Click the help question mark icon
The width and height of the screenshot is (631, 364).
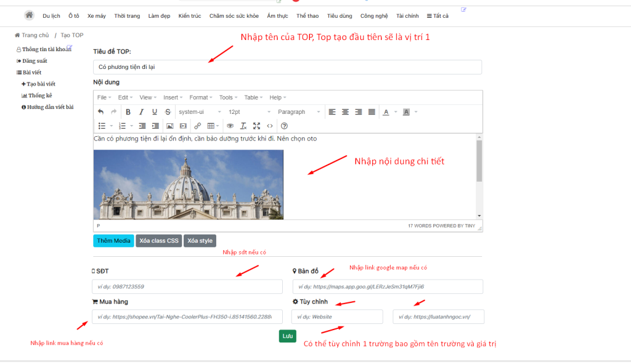tap(284, 126)
